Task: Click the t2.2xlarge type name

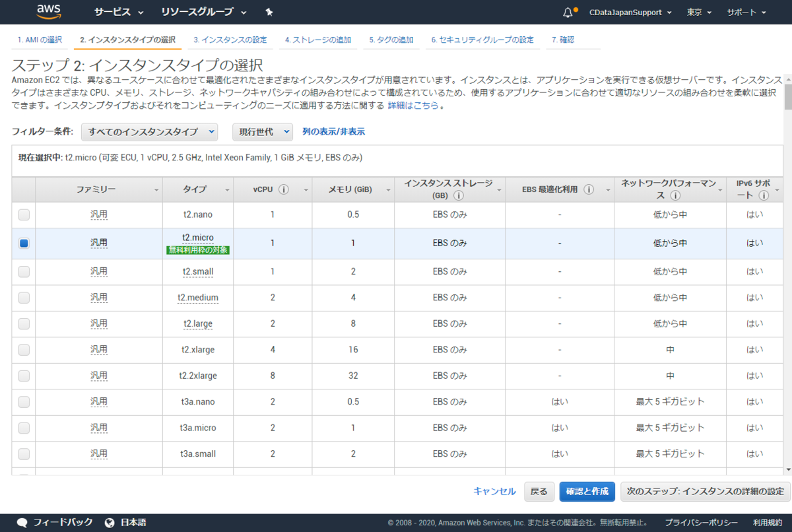Action: [198, 376]
